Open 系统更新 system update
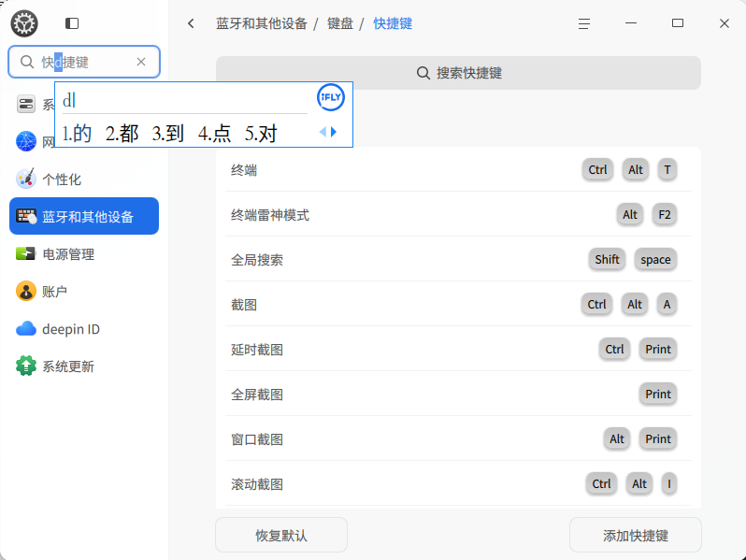 pyautogui.click(x=84, y=366)
